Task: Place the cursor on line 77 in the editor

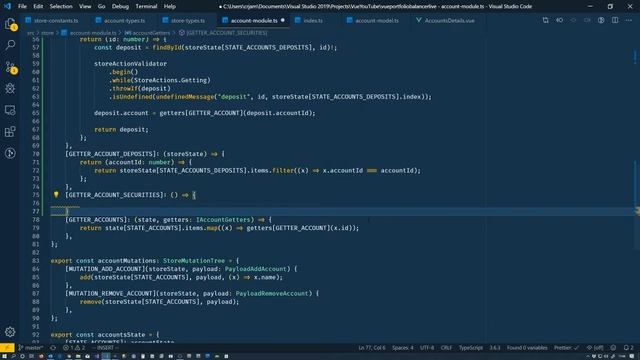Action: pos(343,211)
